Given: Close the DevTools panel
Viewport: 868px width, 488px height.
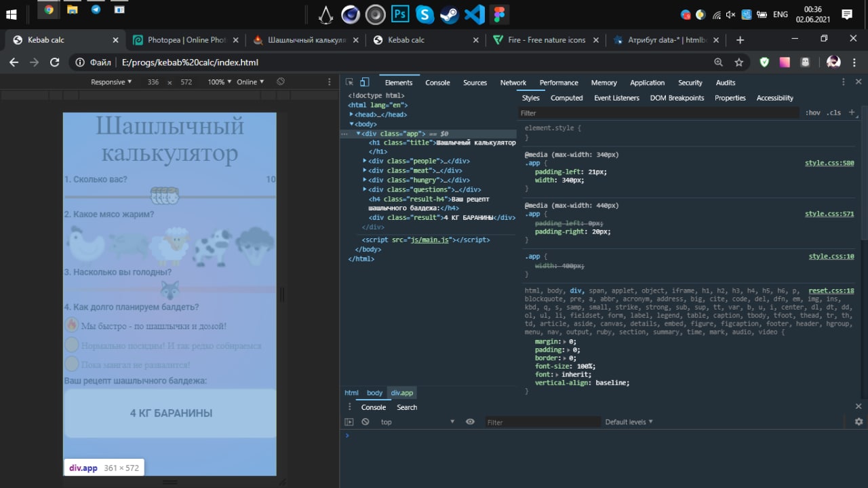Looking at the screenshot, I should click(x=858, y=82).
